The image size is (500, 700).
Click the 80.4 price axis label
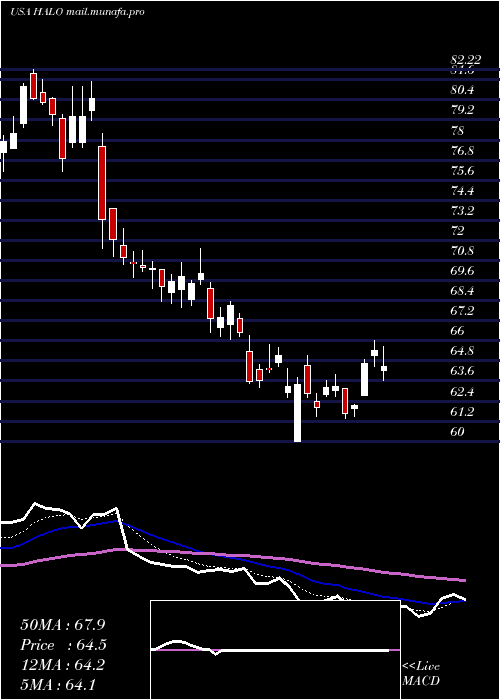tap(462, 90)
